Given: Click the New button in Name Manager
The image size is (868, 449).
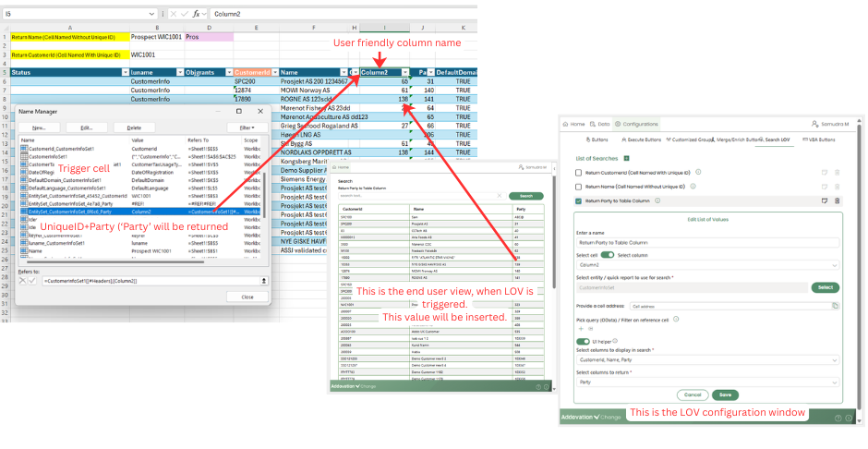Looking at the screenshot, I should click(x=39, y=127).
